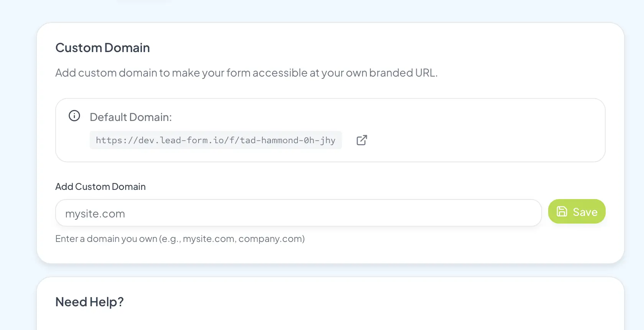This screenshot has width=644, height=330.
Task: Click the floppy disk icon in Save
Action: click(562, 211)
